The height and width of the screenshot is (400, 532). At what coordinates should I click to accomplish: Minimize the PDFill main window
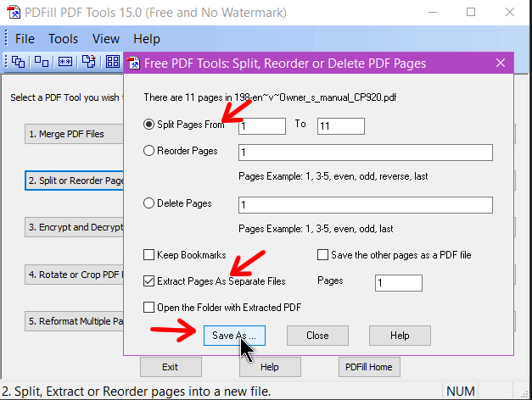433,12
